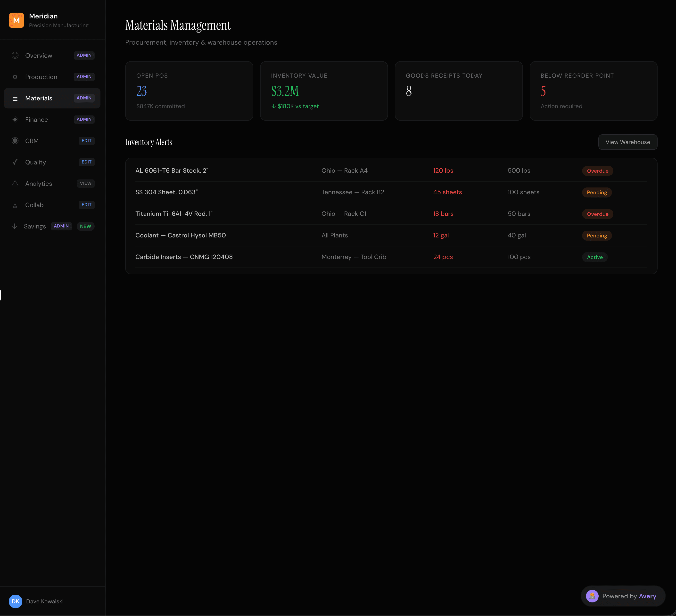Viewport: 676px width, 616px height.
Task: Click the Overview circle icon in sidebar
Action: [15, 55]
